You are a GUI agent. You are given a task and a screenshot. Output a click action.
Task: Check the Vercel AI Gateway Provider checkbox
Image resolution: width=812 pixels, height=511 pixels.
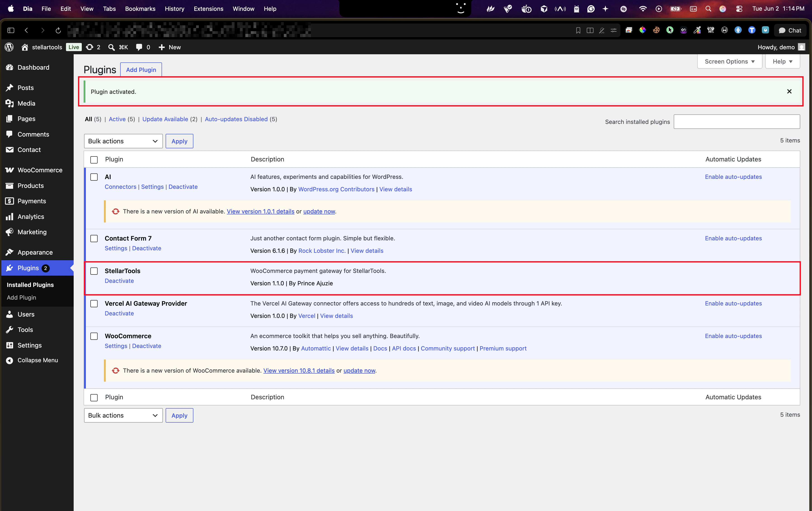pos(94,304)
